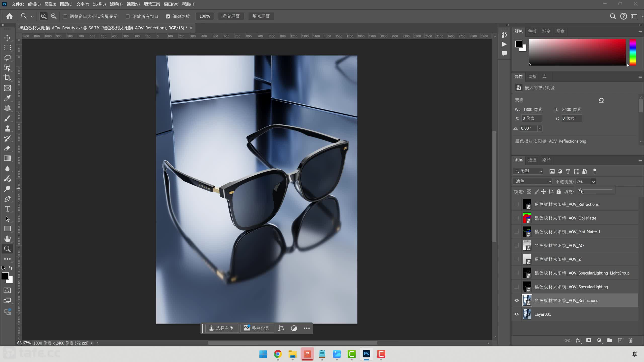
Task: Open the rotation angle dropdown
Action: [540, 128]
